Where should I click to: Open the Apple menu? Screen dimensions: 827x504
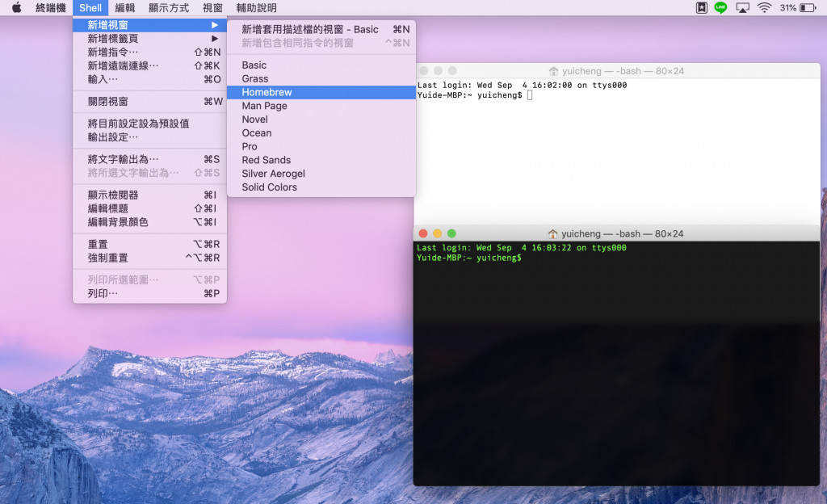pyautogui.click(x=16, y=7)
